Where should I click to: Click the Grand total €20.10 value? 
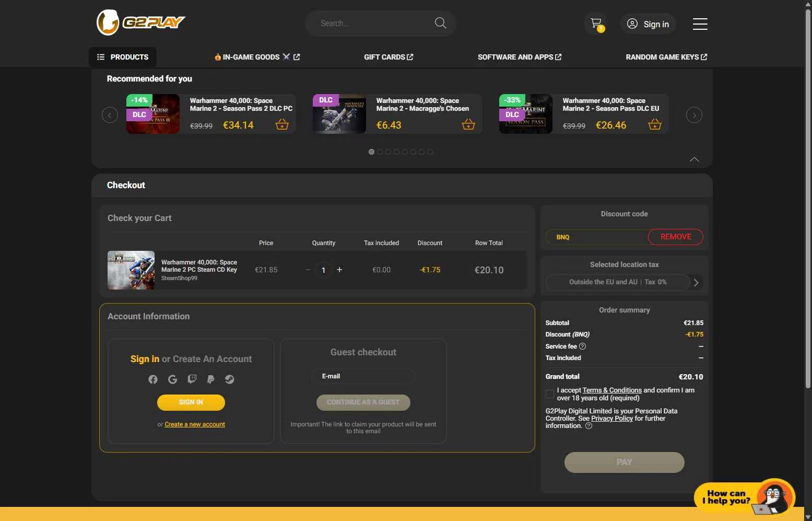pyautogui.click(x=691, y=377)
